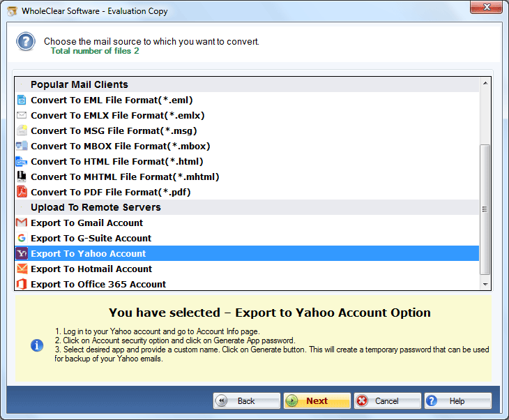This screenshot has width=509, height=420.
Task: Proceed with the Next button
Action: [x=317, y=400]
